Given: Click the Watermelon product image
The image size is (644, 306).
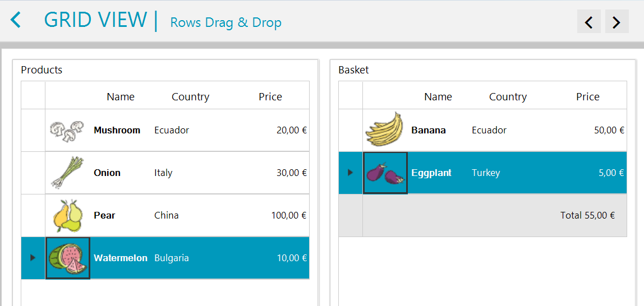Looking at the screenshot, I should pyautogui.click(x=68, y=258).
